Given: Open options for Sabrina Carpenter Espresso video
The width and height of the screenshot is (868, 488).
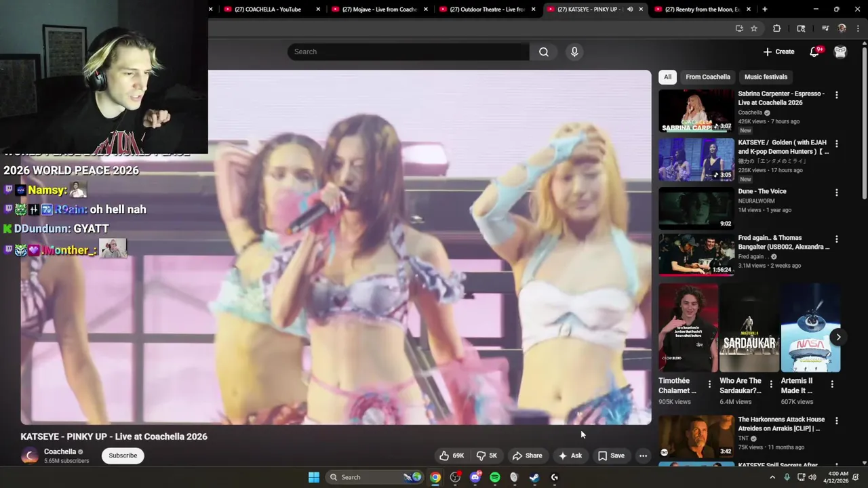Looking at the screenshot, I should [x=836, y=95].
